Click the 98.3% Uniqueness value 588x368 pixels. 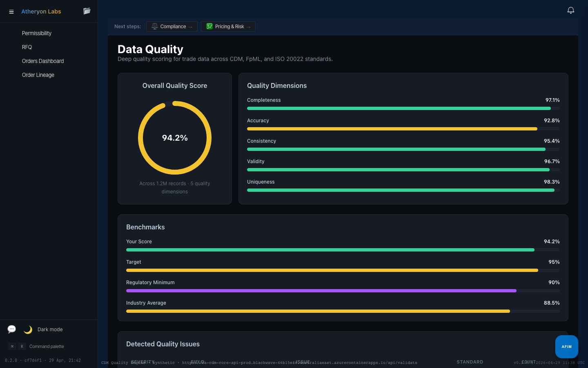552,182
